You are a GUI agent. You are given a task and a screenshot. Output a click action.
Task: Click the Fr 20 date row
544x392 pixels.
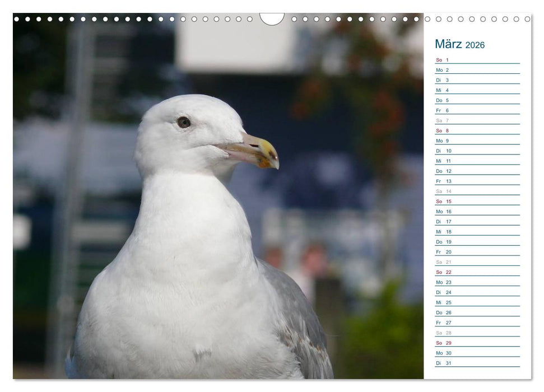[x=477, y=252]
